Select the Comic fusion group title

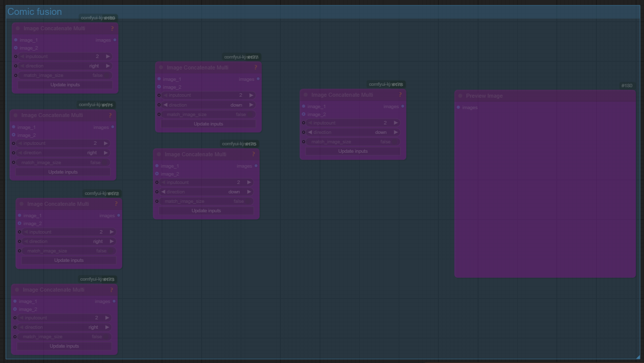(x=35, y=12)
